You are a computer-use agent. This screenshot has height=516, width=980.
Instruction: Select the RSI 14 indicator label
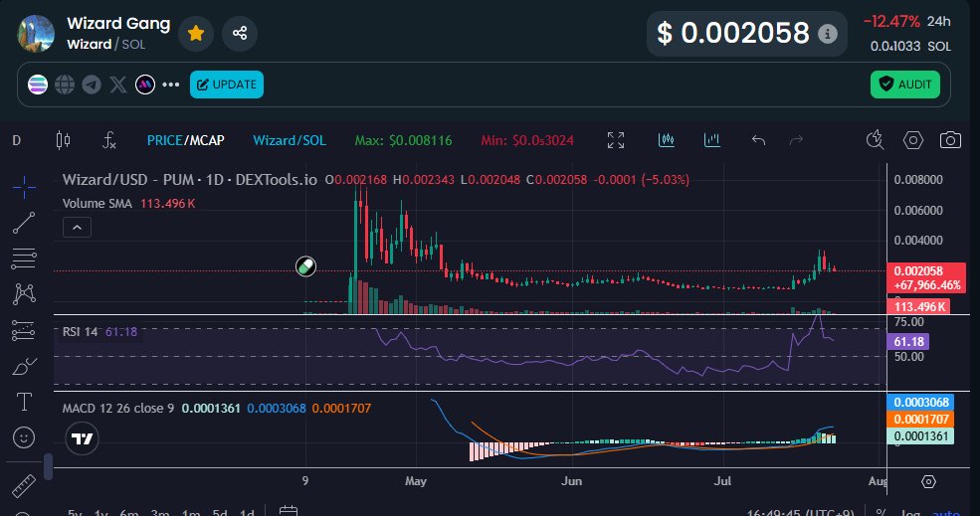pos(80,332)
